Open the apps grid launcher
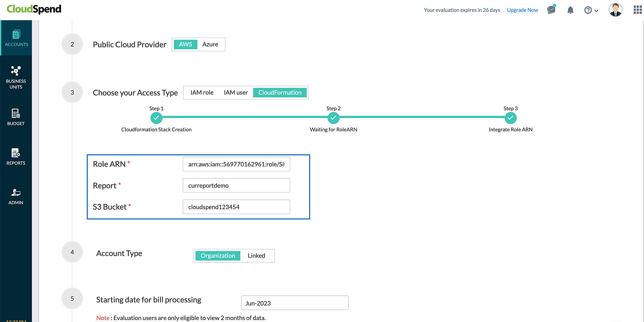Screen dimensions: 644x322 point(638,10)
